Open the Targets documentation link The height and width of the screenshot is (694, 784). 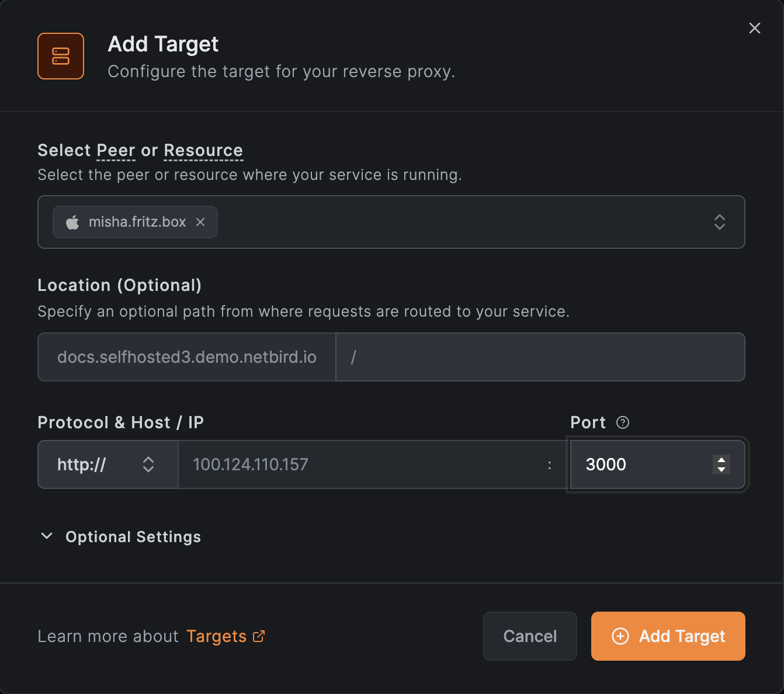(x=216, y=636)
